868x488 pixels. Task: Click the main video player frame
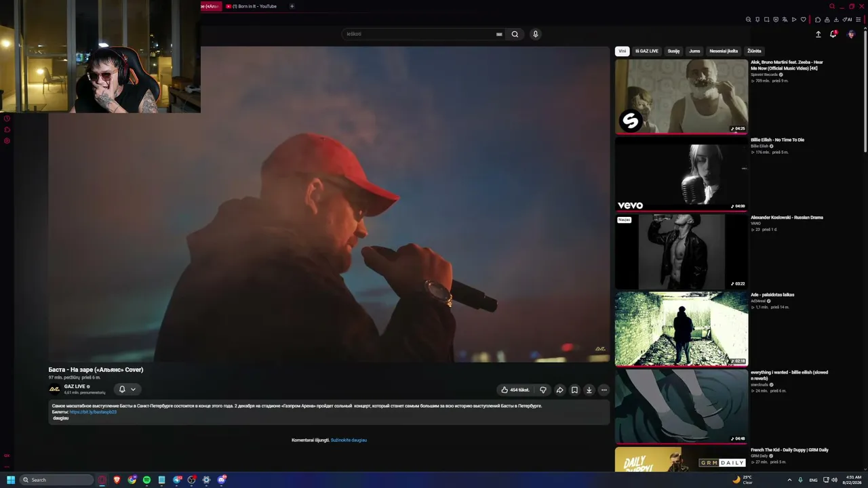click(329, 204)
